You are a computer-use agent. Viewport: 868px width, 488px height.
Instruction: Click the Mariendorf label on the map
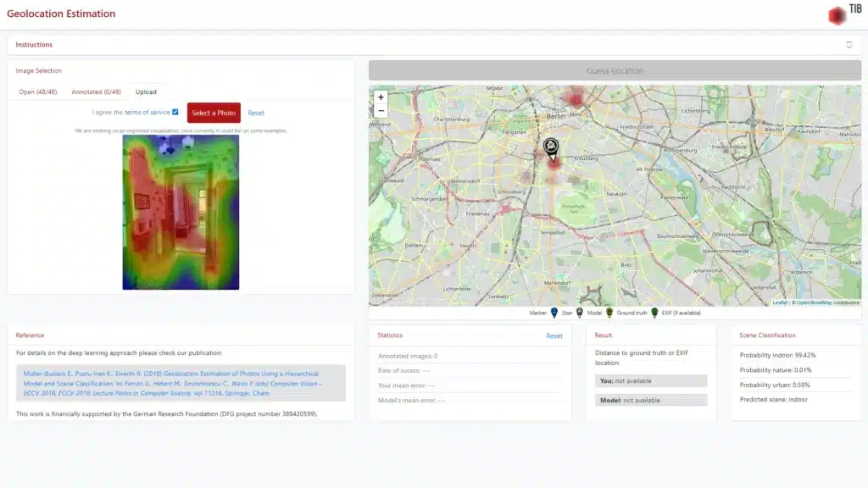[x=557, y=283]
